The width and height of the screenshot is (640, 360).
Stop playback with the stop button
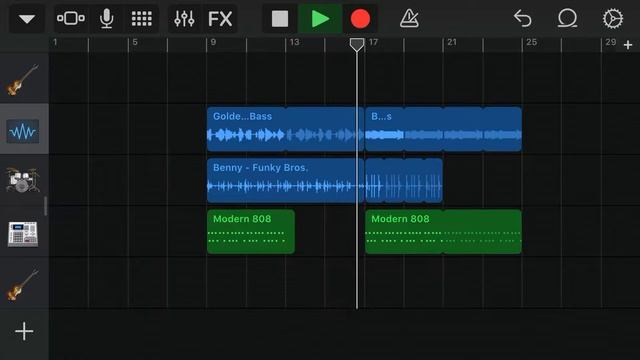[x=280, y=19]
